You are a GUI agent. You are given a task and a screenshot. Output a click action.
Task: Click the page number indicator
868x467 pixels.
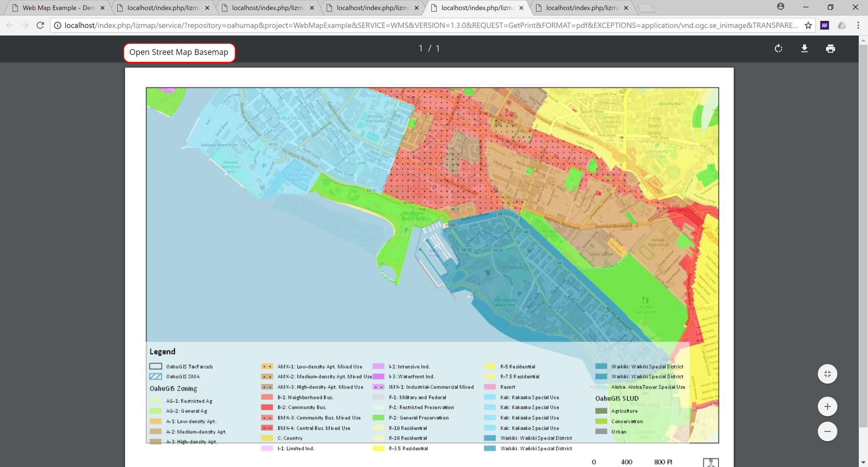click(429, 49)
